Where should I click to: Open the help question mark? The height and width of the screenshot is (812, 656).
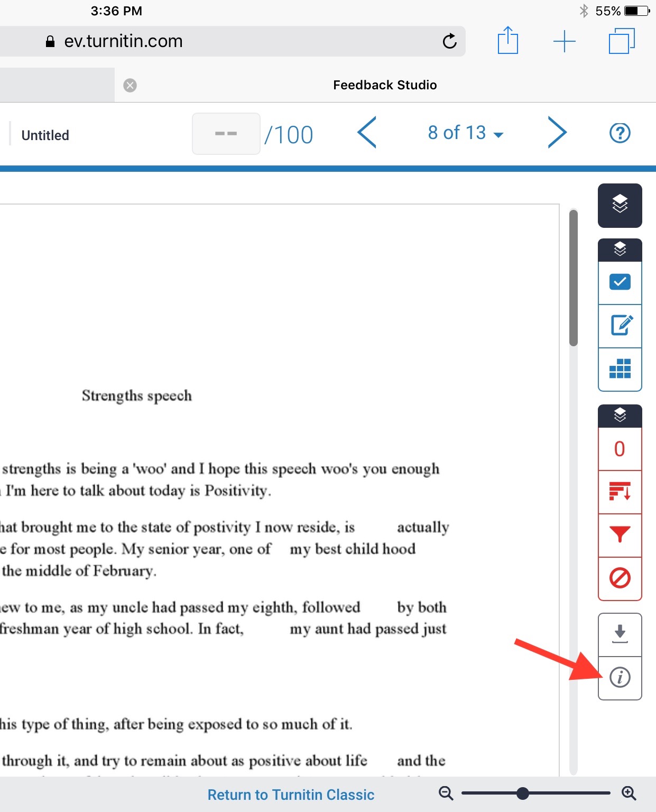point(620,133)
